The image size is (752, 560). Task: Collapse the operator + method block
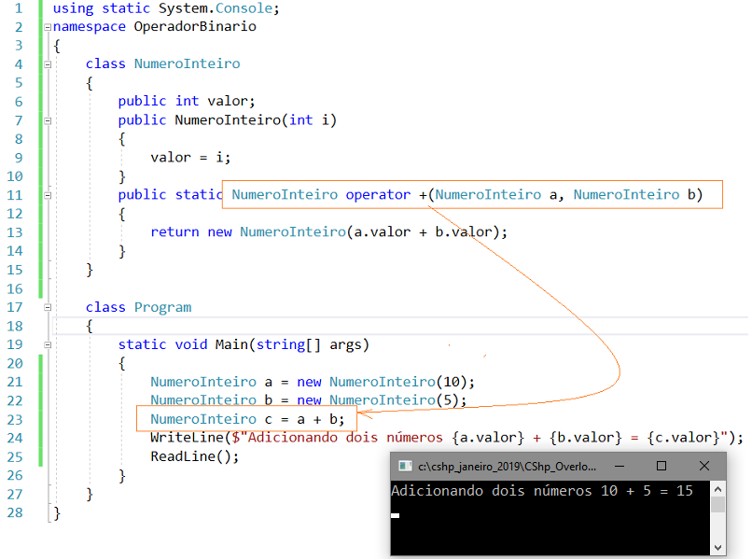click(x=48, y=195)
